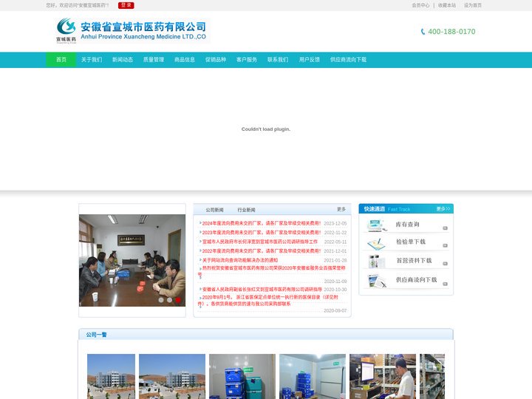Switch to 行业新闻 tab
This screenshot has width=532, height=399.
coord(246,210)
